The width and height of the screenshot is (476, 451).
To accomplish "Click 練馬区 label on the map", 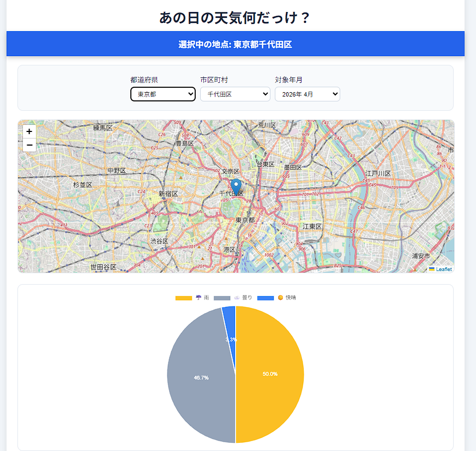I will [x=103, y=128].
